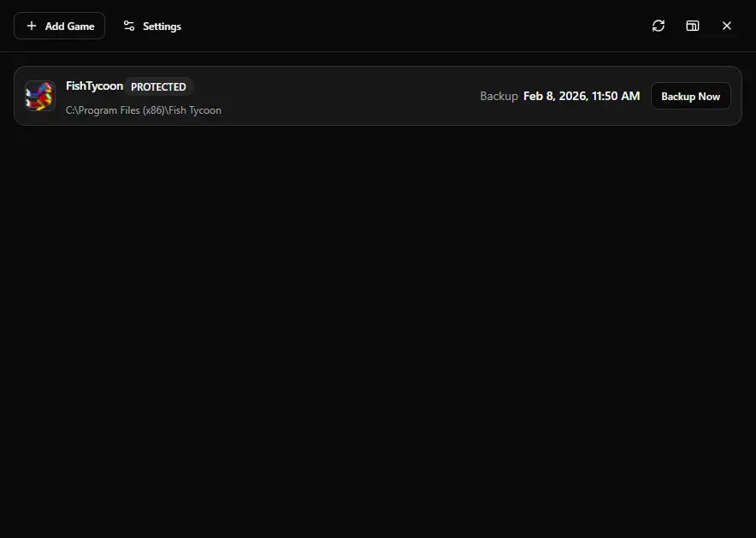
Task: Click the Backup Now button
Action: (x=690, y=96)
